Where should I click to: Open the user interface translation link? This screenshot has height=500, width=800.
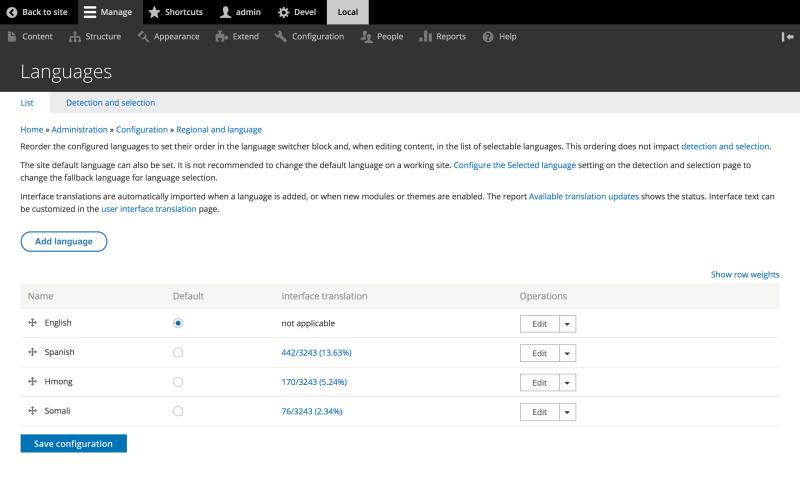pyautogui.click(x=148, y=209)
